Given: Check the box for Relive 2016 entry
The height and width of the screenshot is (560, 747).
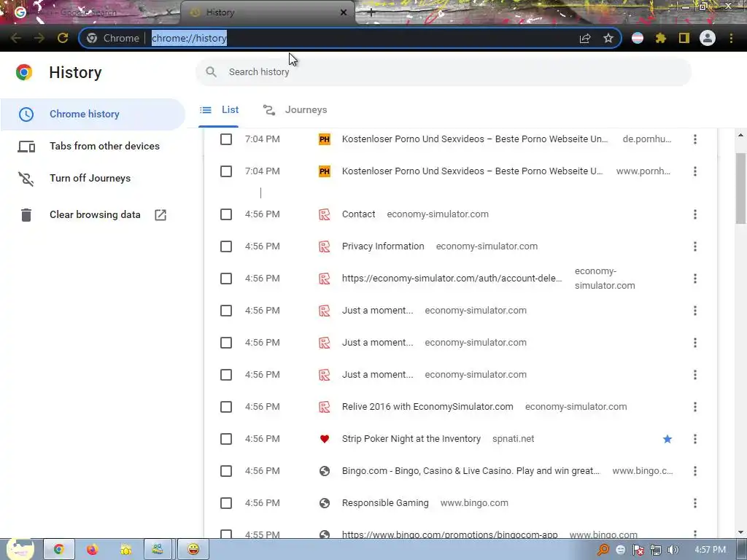Looking at the screenshot, I should pyautogui.click(x=226, y=407).
